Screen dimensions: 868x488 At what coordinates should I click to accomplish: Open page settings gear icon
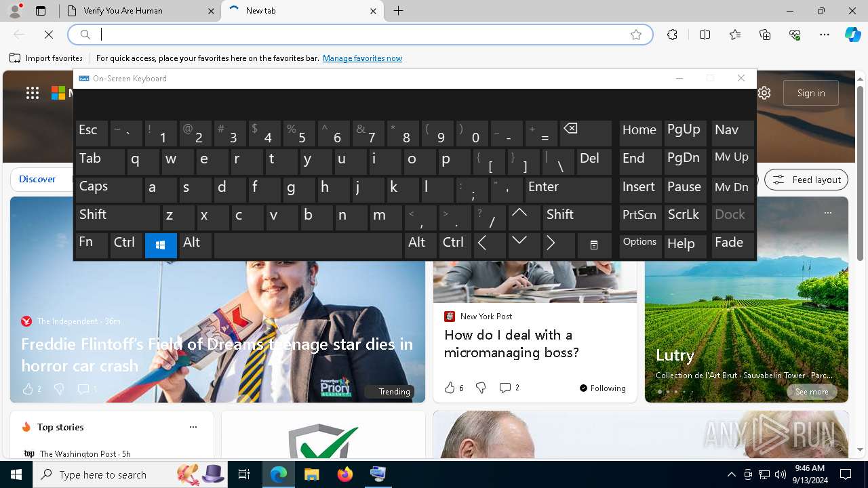pos(764,93)
